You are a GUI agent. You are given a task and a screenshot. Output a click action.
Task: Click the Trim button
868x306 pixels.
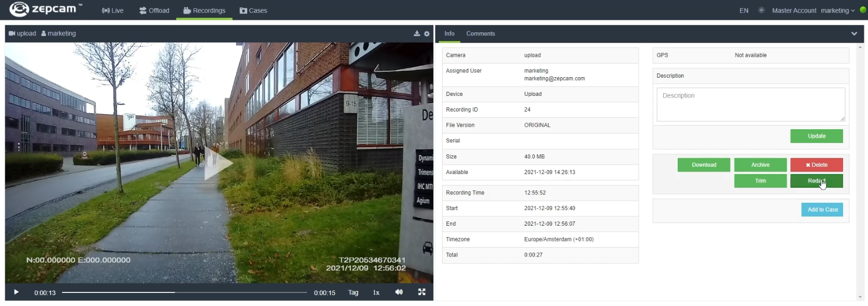coord(760,181)
